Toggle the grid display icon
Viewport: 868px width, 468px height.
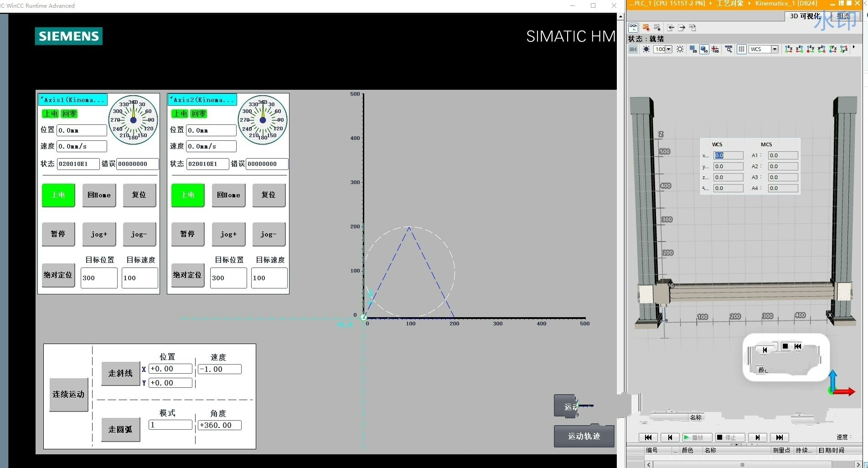point(742,49)
